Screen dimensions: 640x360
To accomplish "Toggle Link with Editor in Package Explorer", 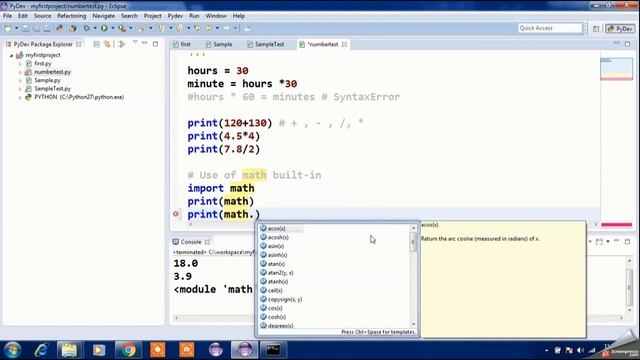I will click(107, 44).
